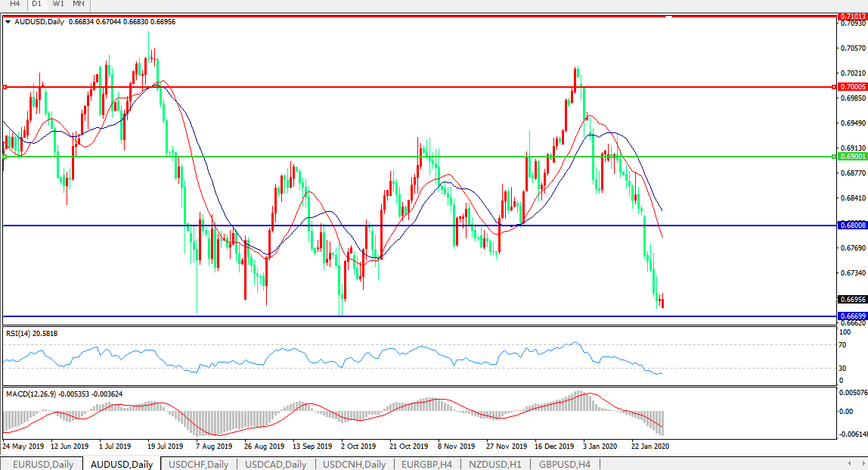Select the D1 daily timeframe button
Image resolution: width=868 pixels, height=470 pixels.
36,4
